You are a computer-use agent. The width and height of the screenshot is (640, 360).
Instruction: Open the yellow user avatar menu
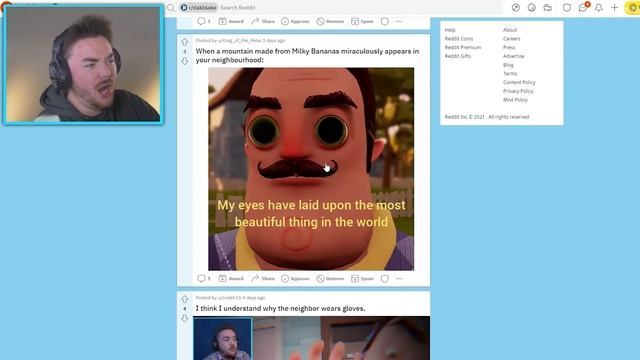click(x=632, y=8)
